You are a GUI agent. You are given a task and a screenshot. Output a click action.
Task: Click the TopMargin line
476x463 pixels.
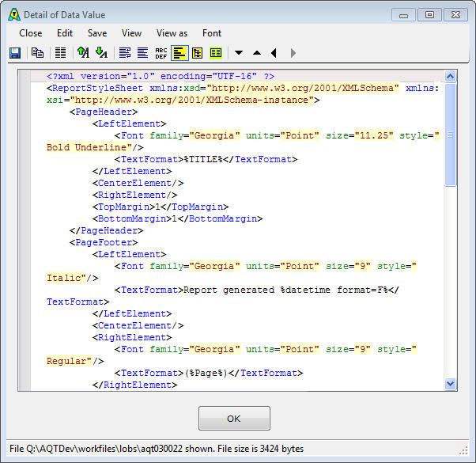pyautogui.click(x=161, y=207)
